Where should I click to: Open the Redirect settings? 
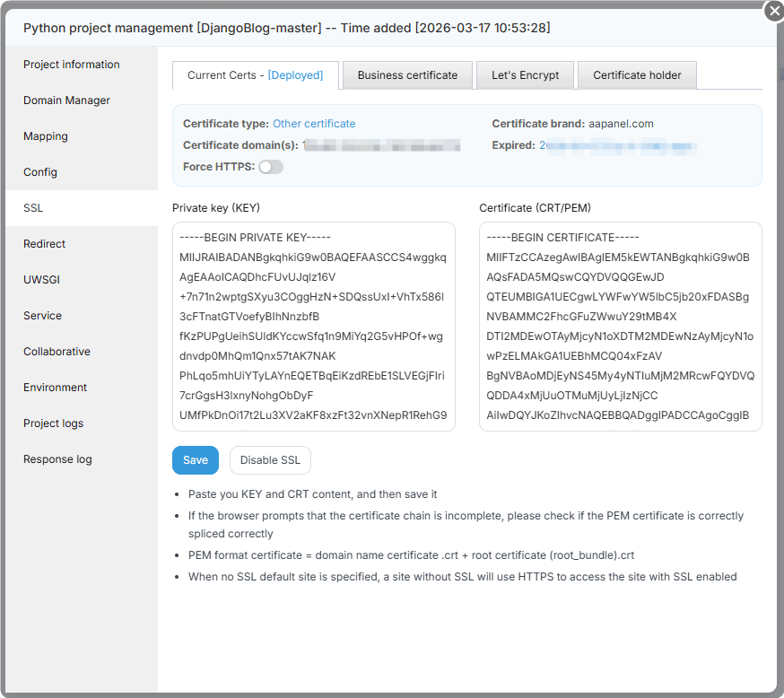(x=45, y=244)
